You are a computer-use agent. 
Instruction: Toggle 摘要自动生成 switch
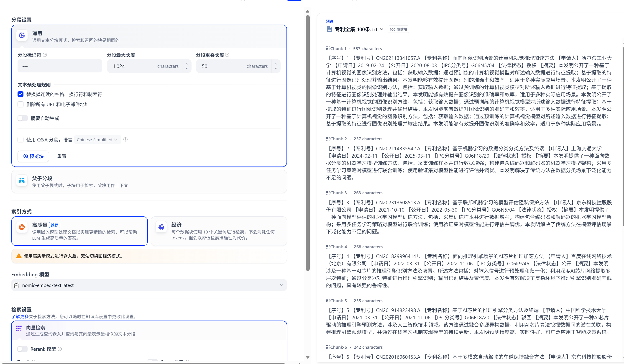tap(23, 118)
